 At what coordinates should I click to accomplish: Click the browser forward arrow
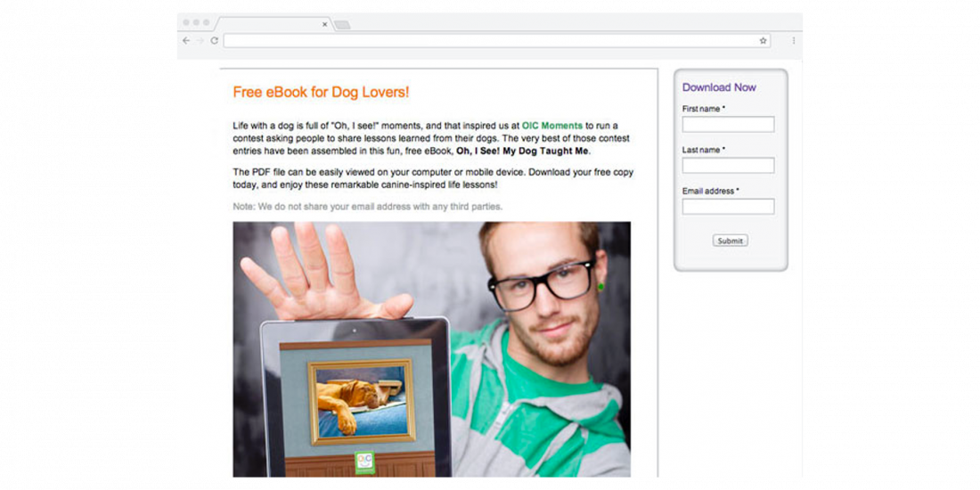(200, 41)
